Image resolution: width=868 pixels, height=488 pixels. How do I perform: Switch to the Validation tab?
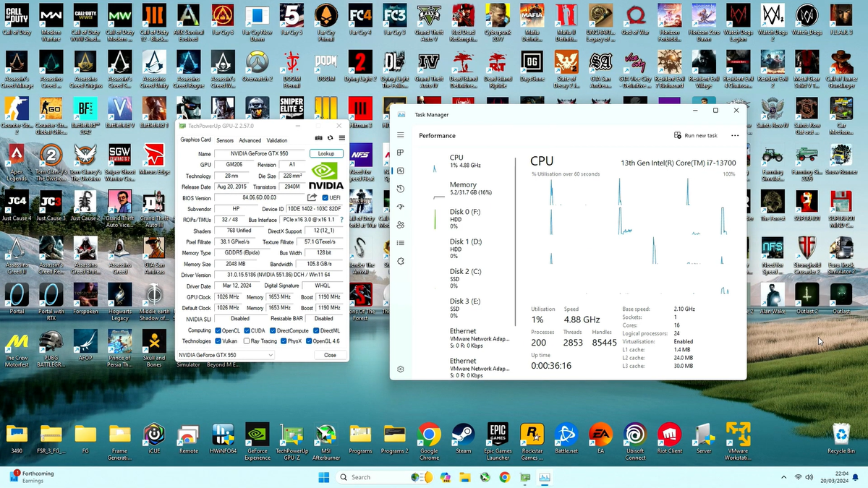coord(276,140)
